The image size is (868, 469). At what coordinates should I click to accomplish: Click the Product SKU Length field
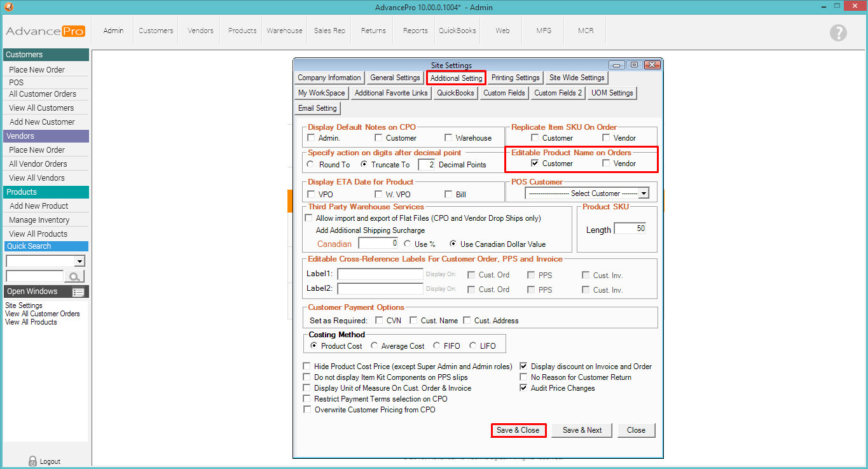[x=630, y=229]
